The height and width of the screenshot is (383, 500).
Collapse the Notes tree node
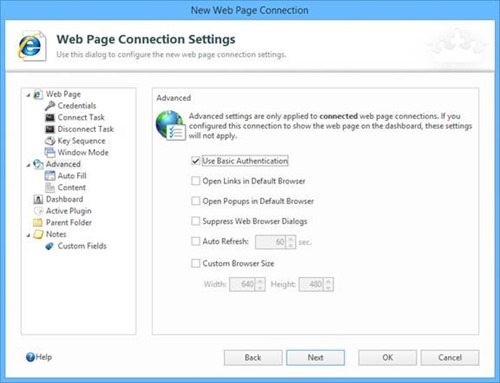[x=28, y=235]
